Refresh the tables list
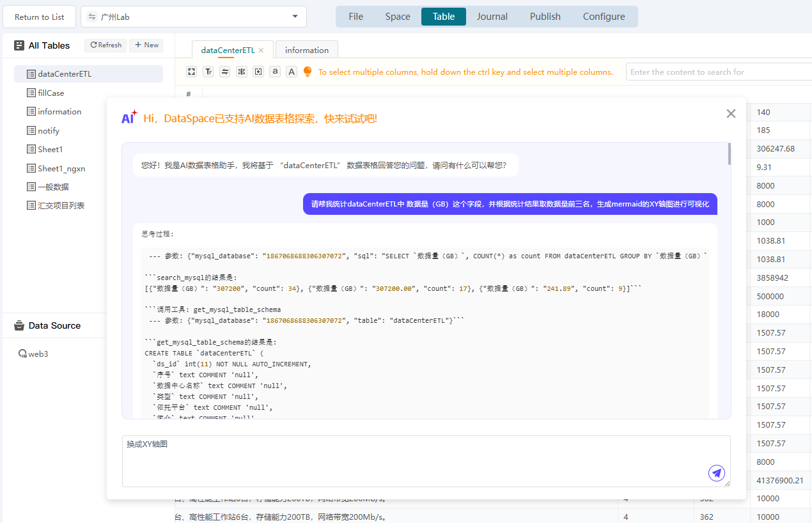The height and width of the screenshot is (523, 812). [x=105, y=45]
